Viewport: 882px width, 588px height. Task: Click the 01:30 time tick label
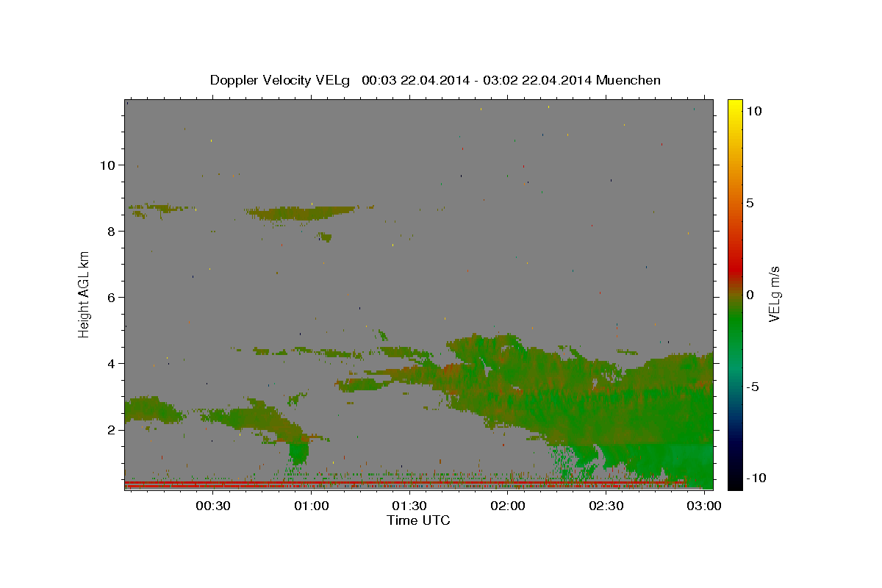click(409, 506)
